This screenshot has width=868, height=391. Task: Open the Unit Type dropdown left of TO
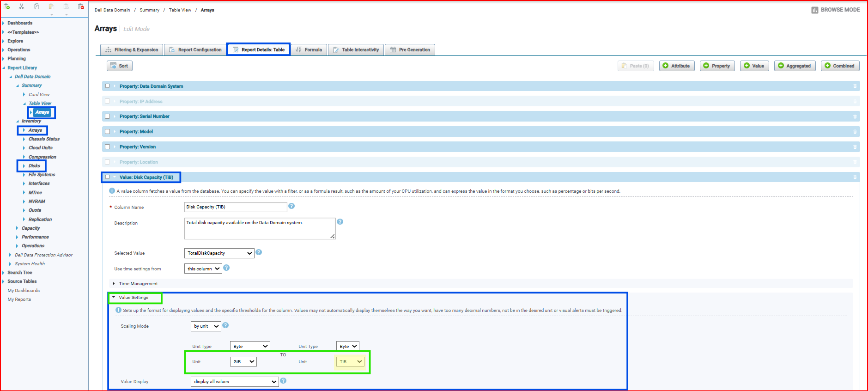pos(250,346)
